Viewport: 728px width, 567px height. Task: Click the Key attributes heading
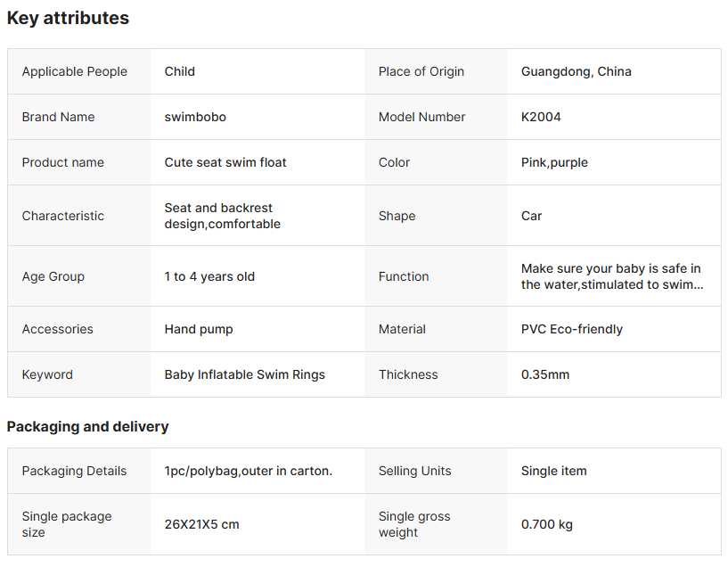coord(68,18)
